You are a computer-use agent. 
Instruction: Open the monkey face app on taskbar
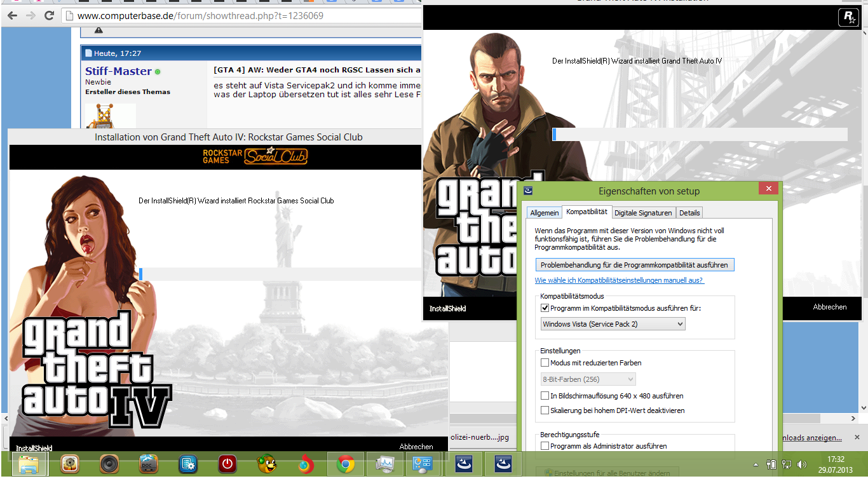[267, 465]
